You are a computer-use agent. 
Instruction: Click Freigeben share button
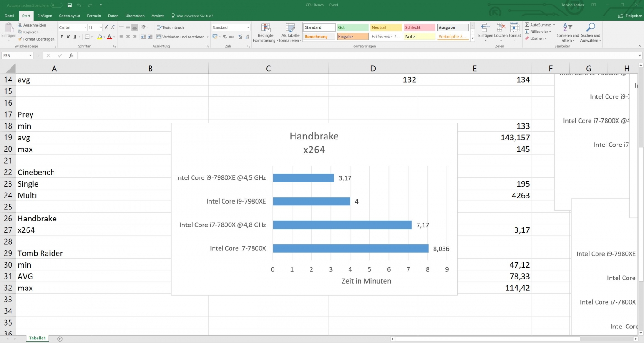coord(630,16)
